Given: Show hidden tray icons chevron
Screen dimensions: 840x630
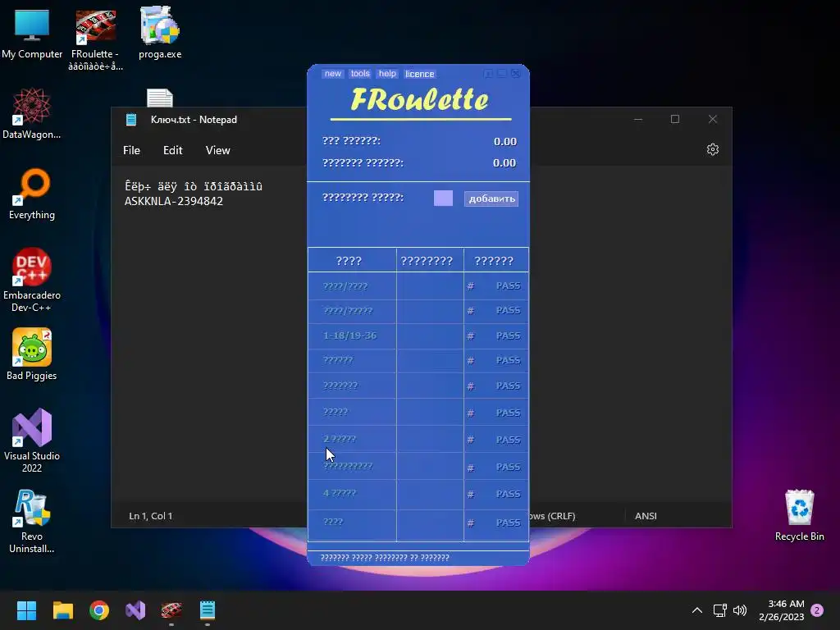Looking at the screenshot, I should point(697,610).
